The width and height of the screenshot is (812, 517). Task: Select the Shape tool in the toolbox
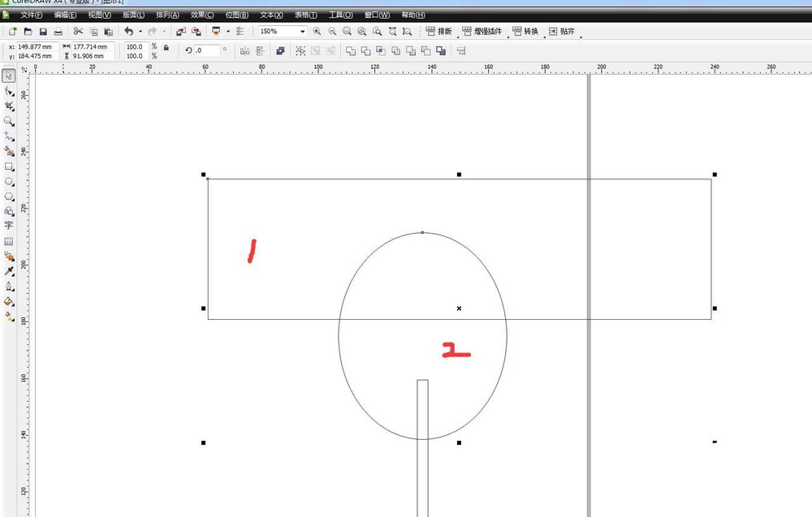pos(9,92)
